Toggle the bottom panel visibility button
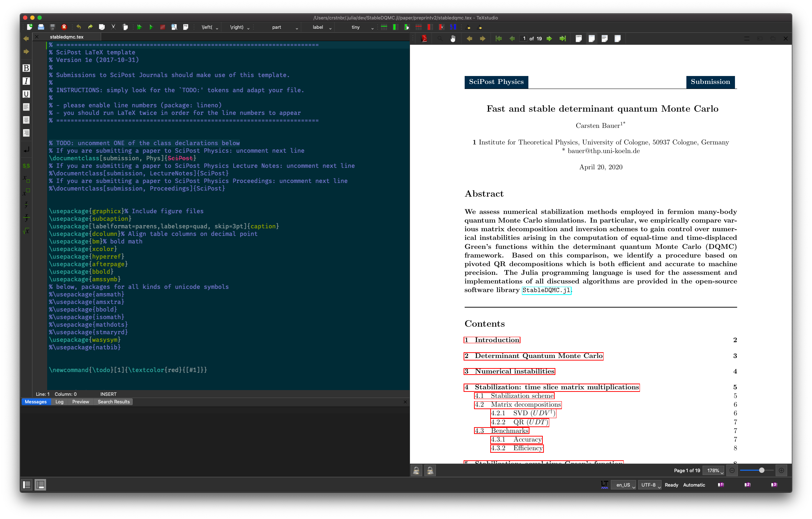 click(40, 485)
